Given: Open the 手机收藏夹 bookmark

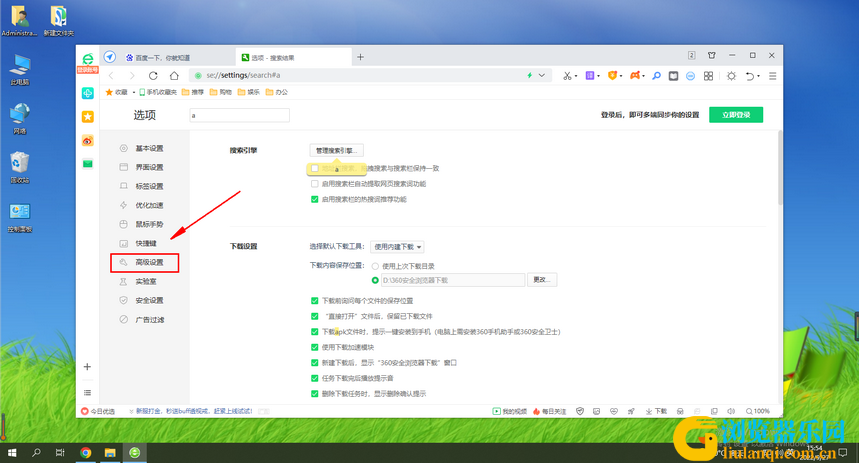Looking at the screenshot, I should point(158,92).
